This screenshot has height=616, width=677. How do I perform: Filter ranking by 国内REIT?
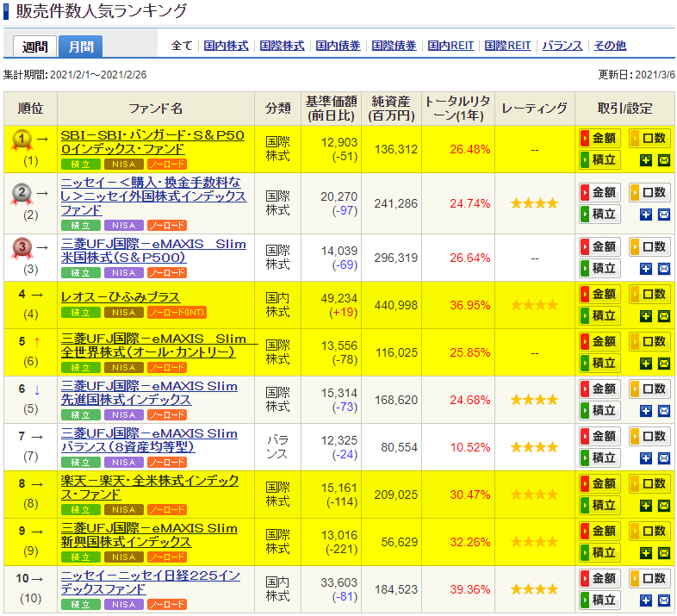450,46
